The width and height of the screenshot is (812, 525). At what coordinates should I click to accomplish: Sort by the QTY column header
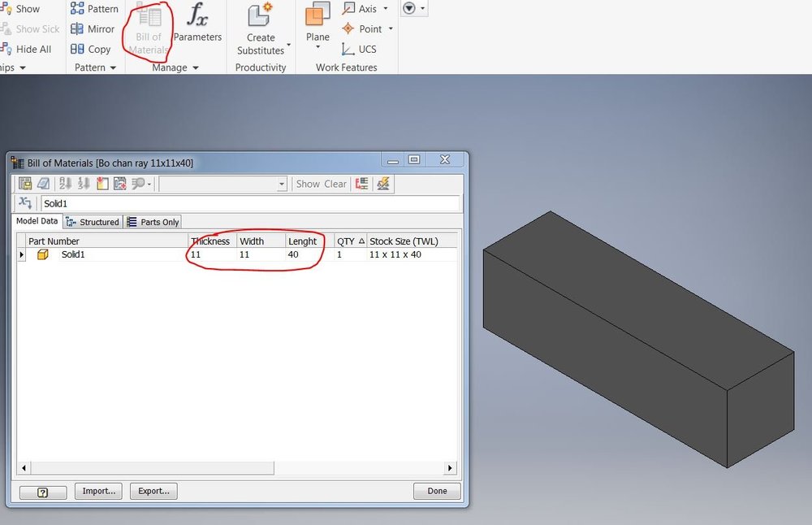point(351,241)
